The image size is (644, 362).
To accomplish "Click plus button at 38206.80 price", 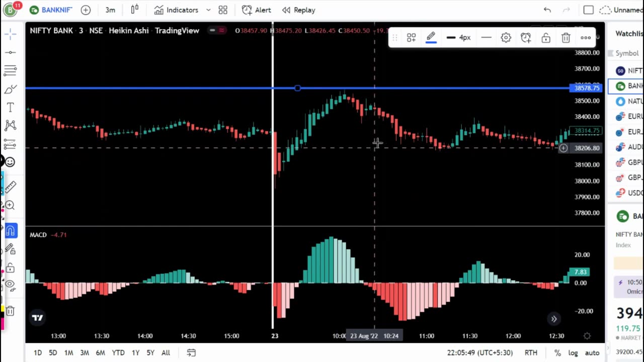I will click(x=563, y=148).
